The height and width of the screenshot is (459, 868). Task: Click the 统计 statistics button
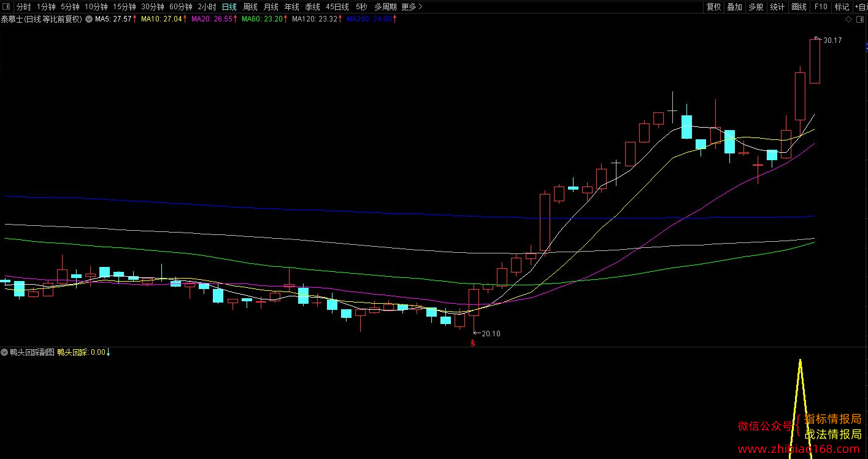(x=777, y=7)
